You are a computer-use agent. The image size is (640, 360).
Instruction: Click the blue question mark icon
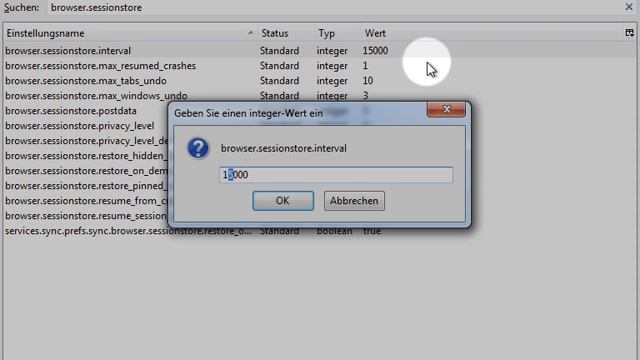pos(198,148)
